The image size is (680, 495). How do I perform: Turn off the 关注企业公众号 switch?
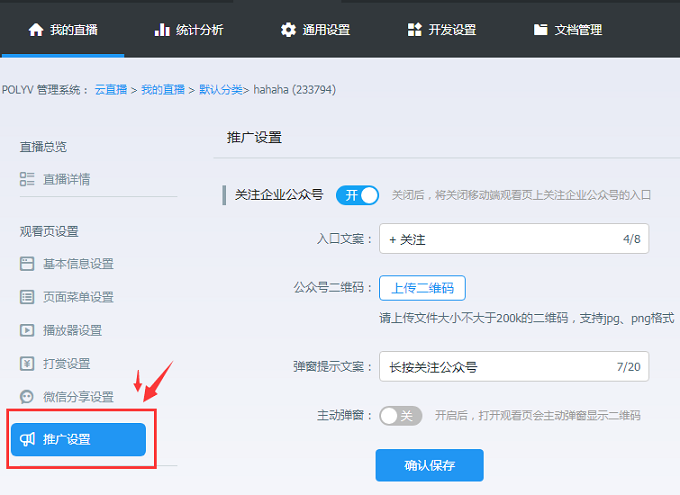pyautogui.click(x=357, y=195)
